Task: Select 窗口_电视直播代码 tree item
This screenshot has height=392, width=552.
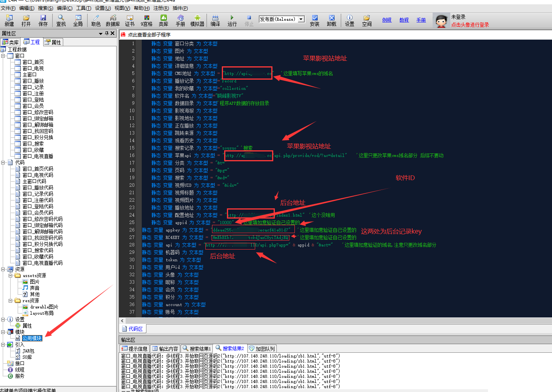Action: click(42, 263)
